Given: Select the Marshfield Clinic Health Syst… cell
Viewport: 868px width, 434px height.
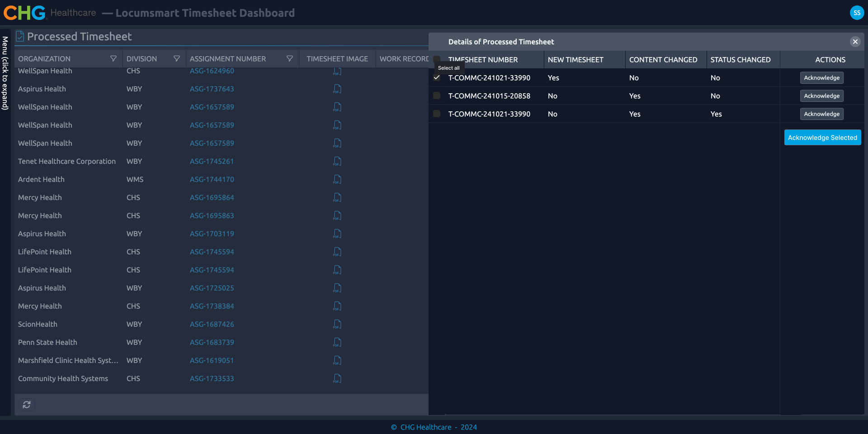Looking at the screenshot, I should coord(68,361).
